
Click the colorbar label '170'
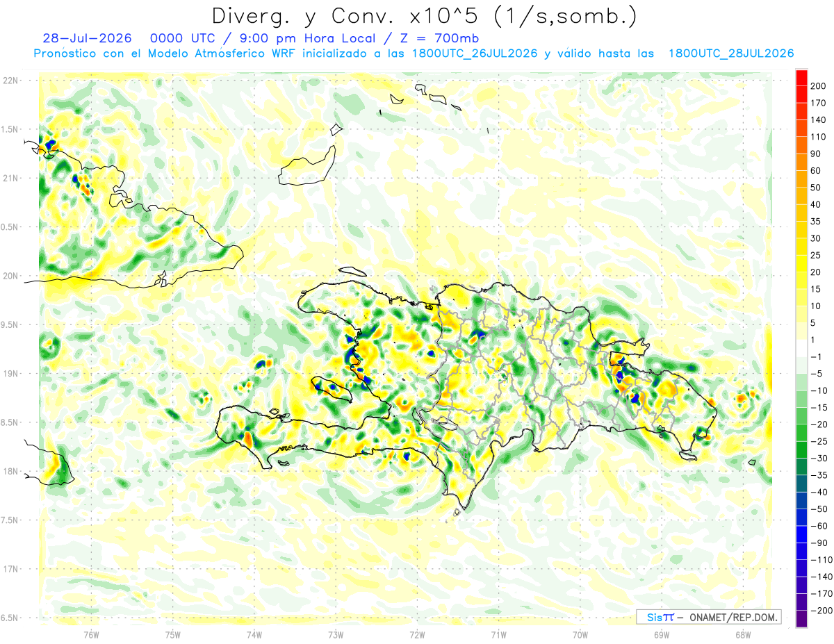click(x=819, y=103)
